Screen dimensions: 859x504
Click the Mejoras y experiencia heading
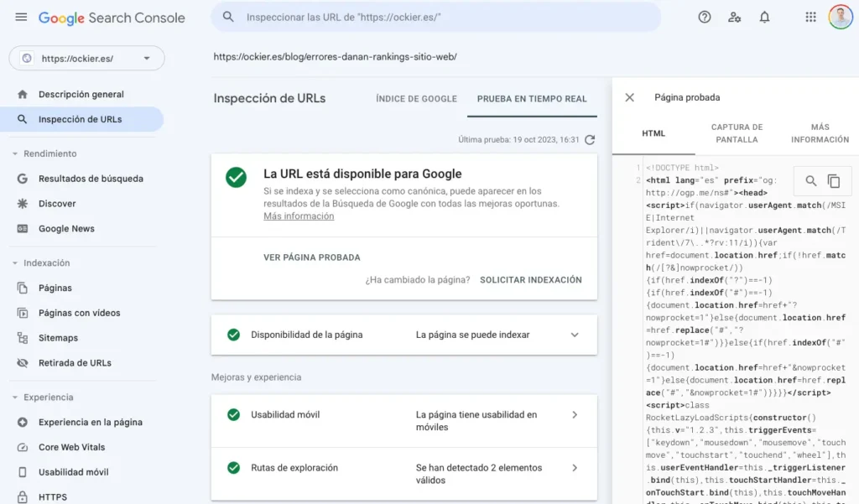tap(257, 377)
